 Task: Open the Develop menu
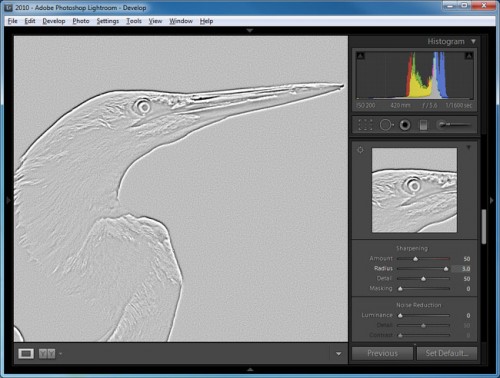54,21
